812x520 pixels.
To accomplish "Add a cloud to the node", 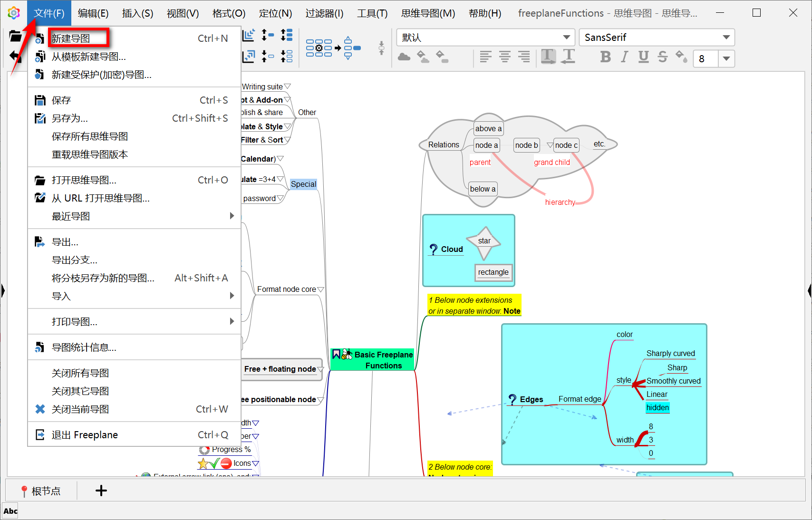I will [404, 57].
